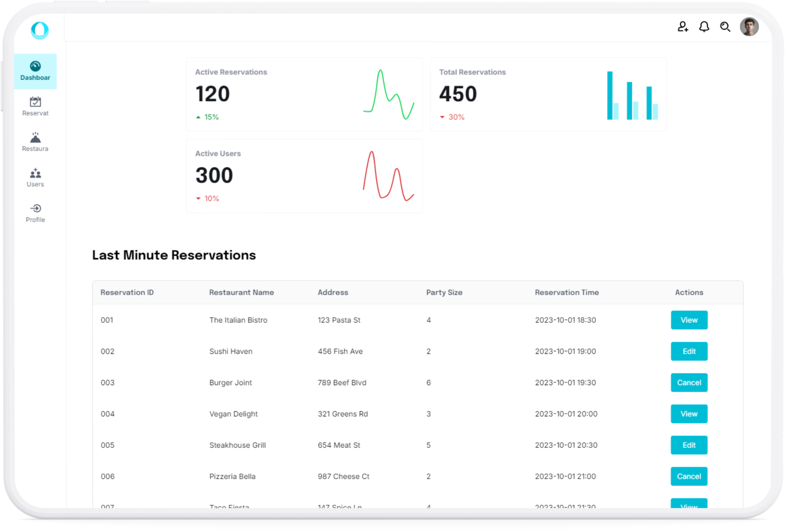
Task: View the Vegan Delight reservation
Action: [689, 414]
